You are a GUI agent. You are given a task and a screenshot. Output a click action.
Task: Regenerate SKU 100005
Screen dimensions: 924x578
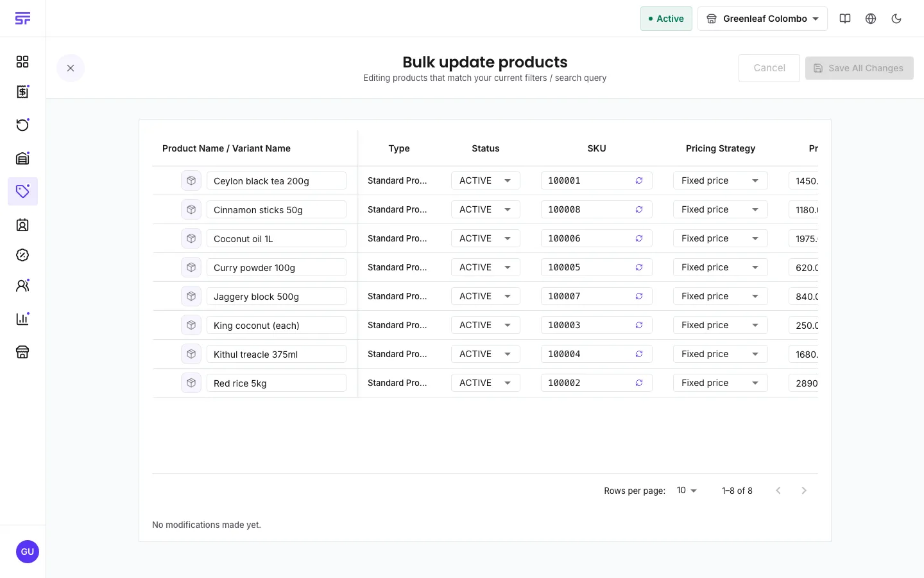pyautogui.click(x=639, y=267)
